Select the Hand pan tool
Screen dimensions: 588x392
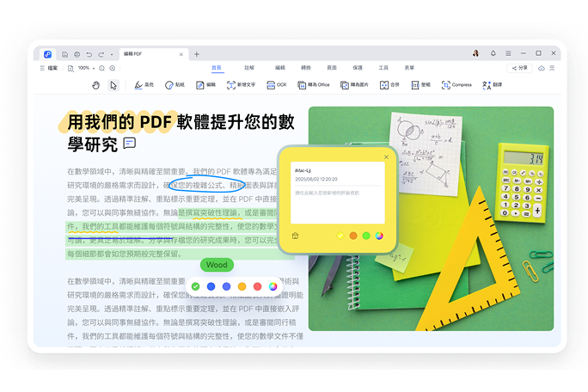[96, 85]
